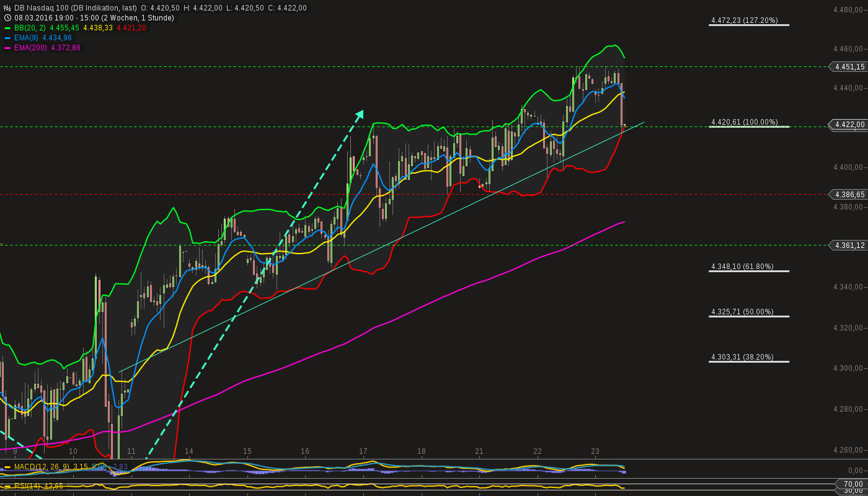
Task: Click the Fibonacci 127.20% level label
Action: tap(745, 20)
